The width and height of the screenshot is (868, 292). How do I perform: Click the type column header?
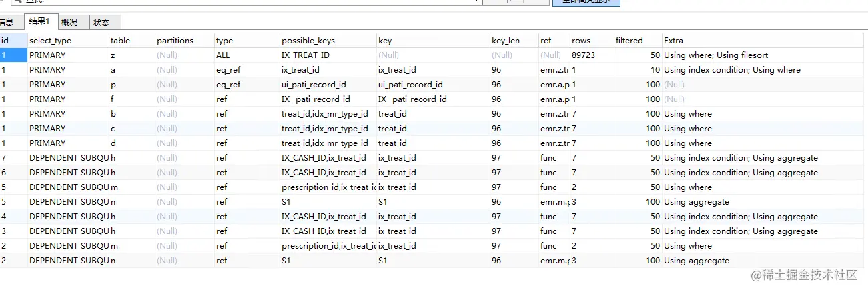246,40
